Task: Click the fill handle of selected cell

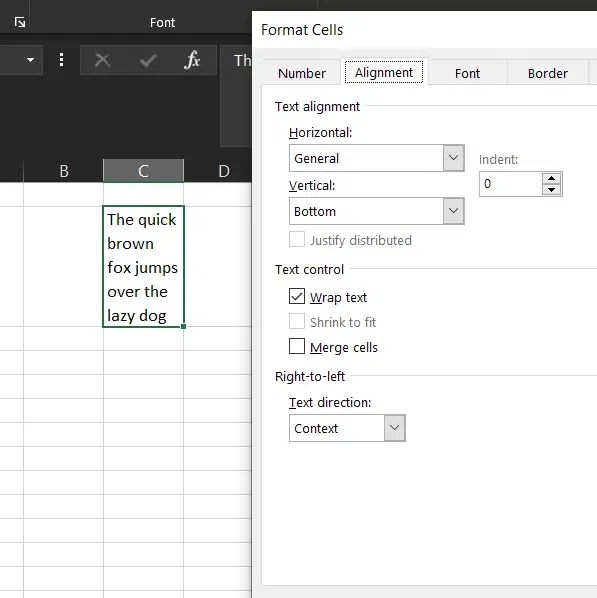Action: coord(183,326)
